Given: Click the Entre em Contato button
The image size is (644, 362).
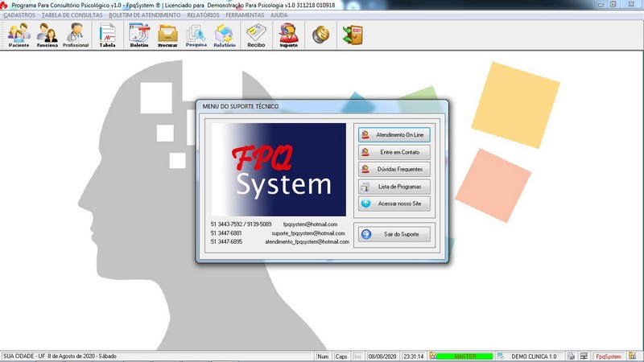Looking at the screenshot, I should 394,152.
